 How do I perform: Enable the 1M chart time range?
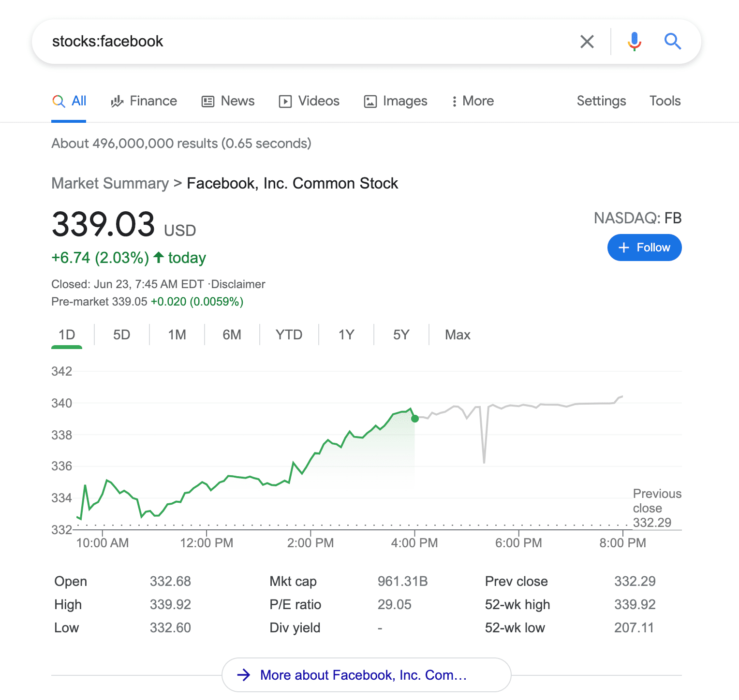coord(177,334)
